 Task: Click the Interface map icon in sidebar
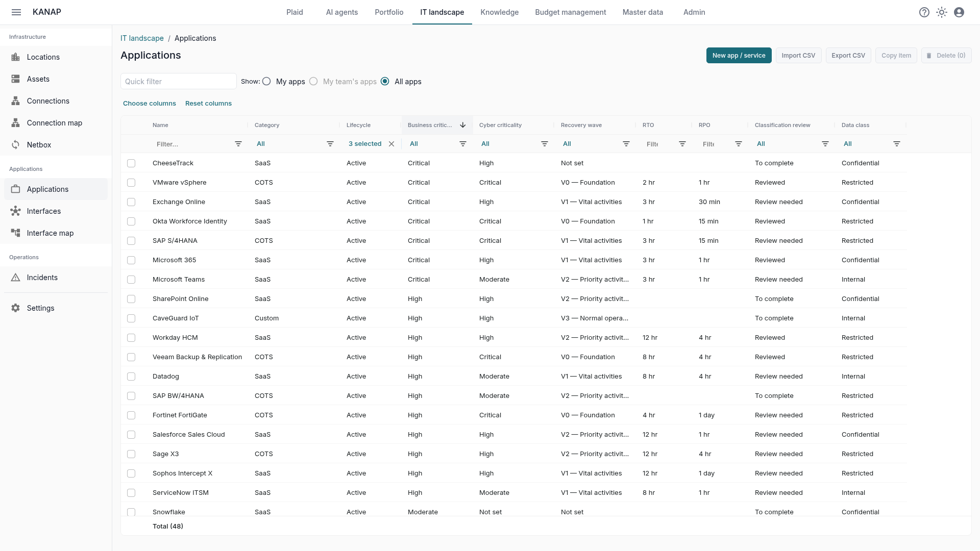coord(16,233)
